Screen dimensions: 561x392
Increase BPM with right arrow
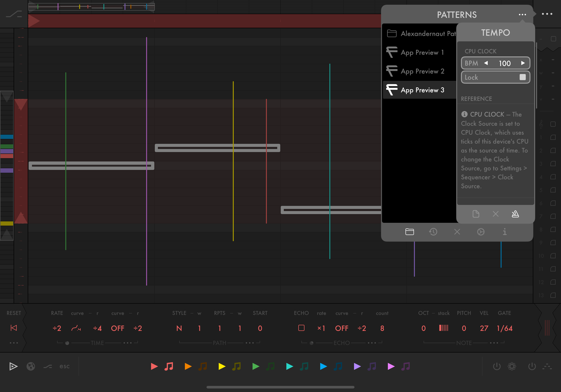pyautogui.click(x=523, y=63)
